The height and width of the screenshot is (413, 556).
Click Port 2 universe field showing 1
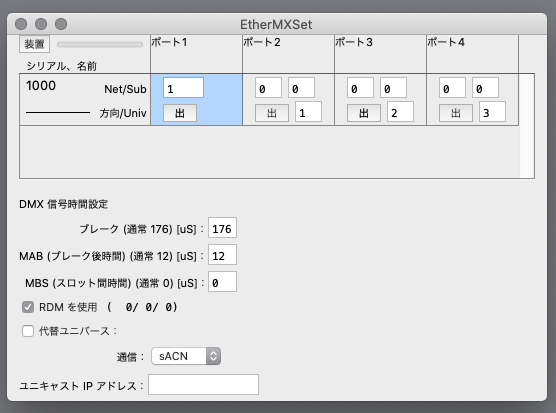point(308,112)
